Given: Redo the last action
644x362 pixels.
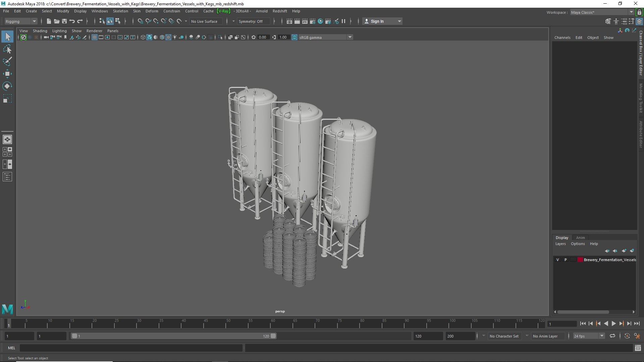Looking at the screenshot, I should (80, 21).
